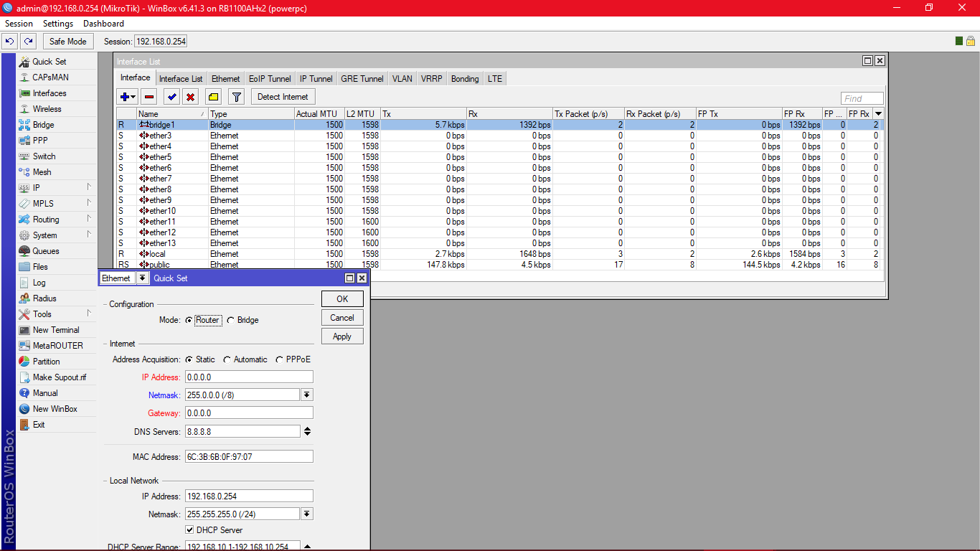Enable interface with the blue checkmark icon
This screenshot has height=551, width=980.
point(171,96)
